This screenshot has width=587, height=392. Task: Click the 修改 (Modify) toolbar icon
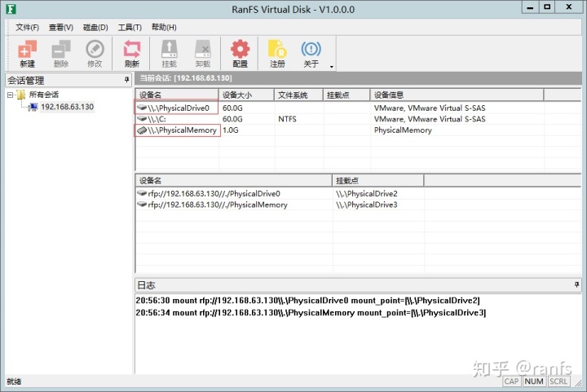tap(95, 54)
